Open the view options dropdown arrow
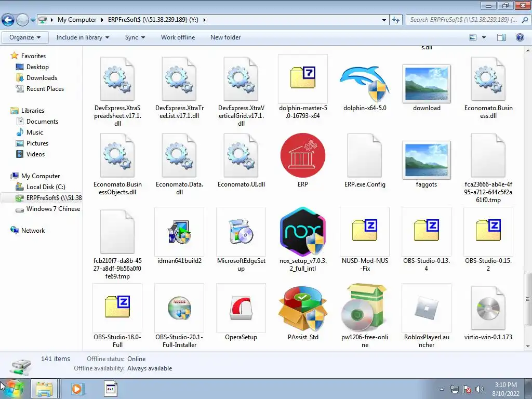The height and width of the screenshot is (399, 532). pos(484,37)
